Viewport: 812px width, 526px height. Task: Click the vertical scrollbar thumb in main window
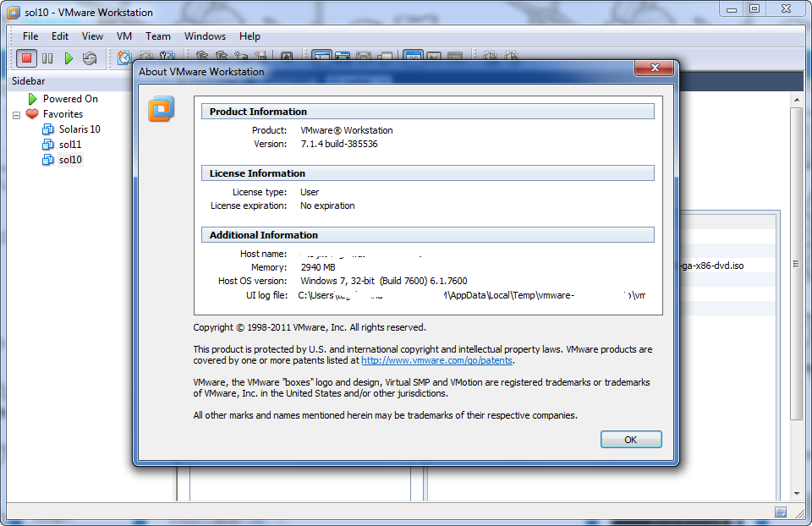[x=797, y=264]
